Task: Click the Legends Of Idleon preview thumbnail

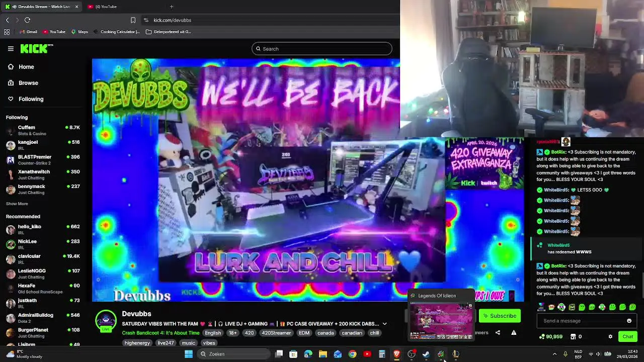Action: (441, 321)
